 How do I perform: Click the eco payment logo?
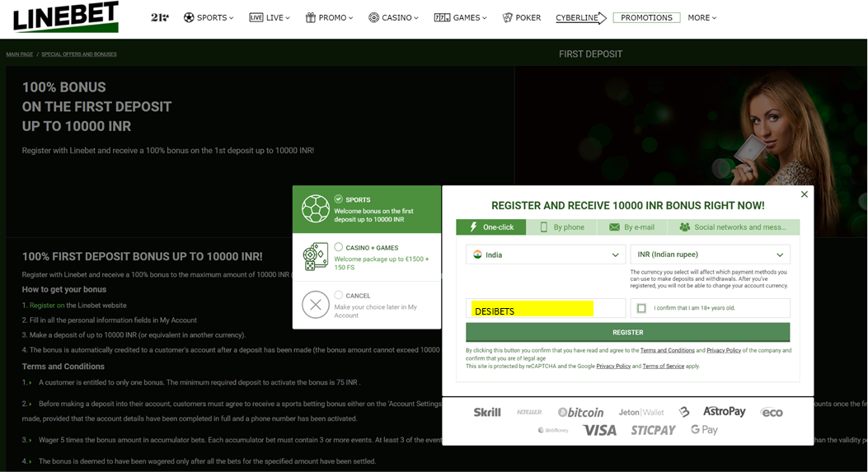coord(772,412)
